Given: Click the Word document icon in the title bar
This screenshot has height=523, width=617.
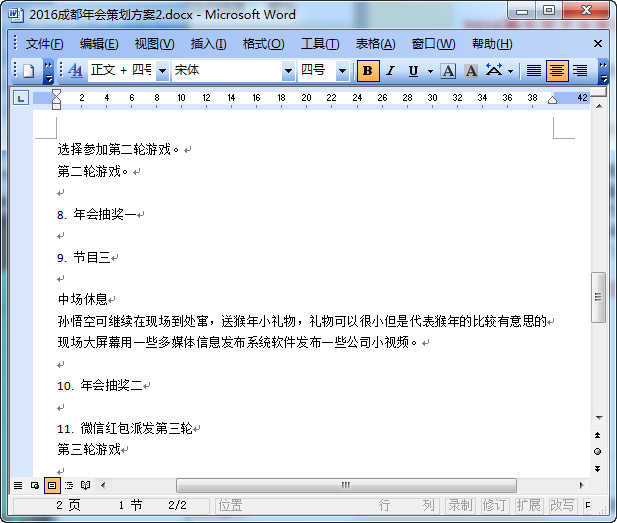Looking at the screenshot, I should point(15,14).
